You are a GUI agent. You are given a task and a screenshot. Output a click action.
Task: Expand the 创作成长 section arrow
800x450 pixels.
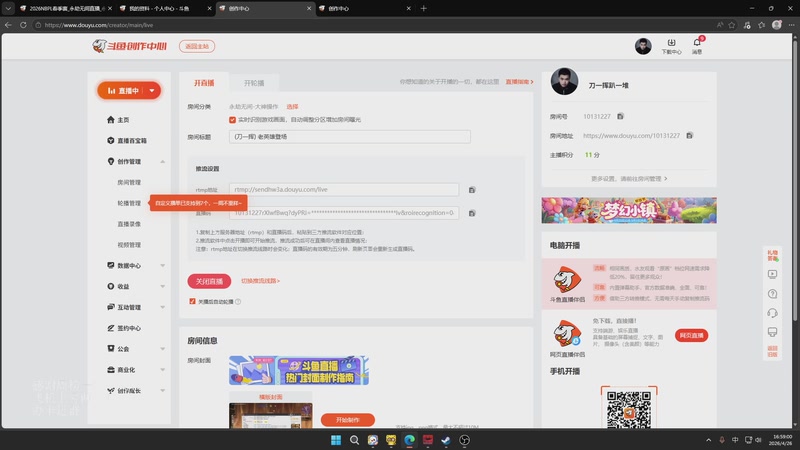pos(163,391)
